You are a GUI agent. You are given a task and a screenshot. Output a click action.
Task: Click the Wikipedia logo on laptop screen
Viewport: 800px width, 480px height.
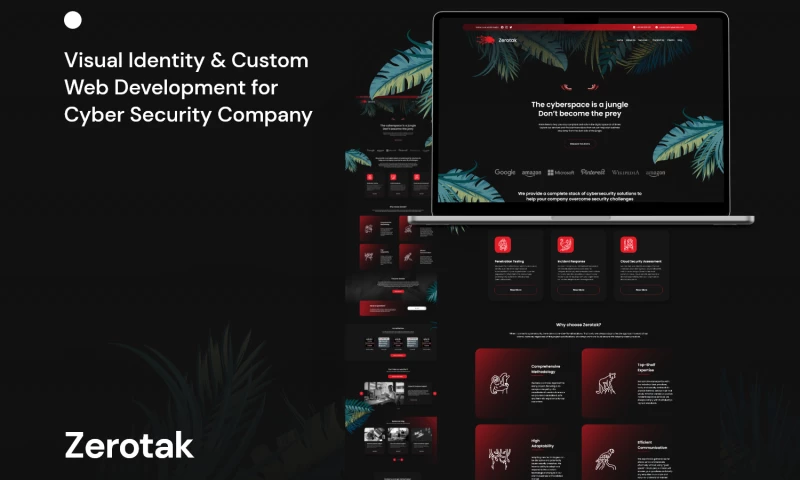click(x=625, y=173)
